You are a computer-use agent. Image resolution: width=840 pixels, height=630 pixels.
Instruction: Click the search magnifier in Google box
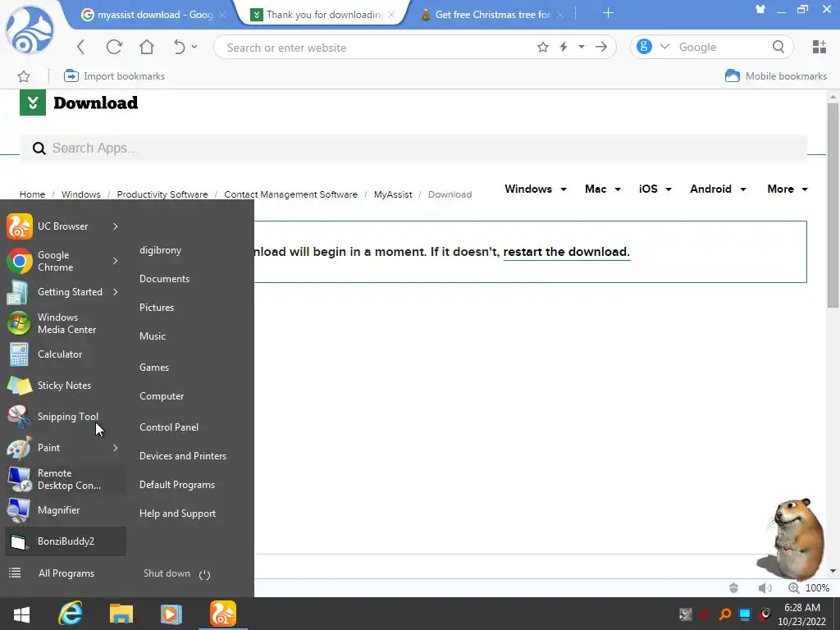[x=778, y=47]
